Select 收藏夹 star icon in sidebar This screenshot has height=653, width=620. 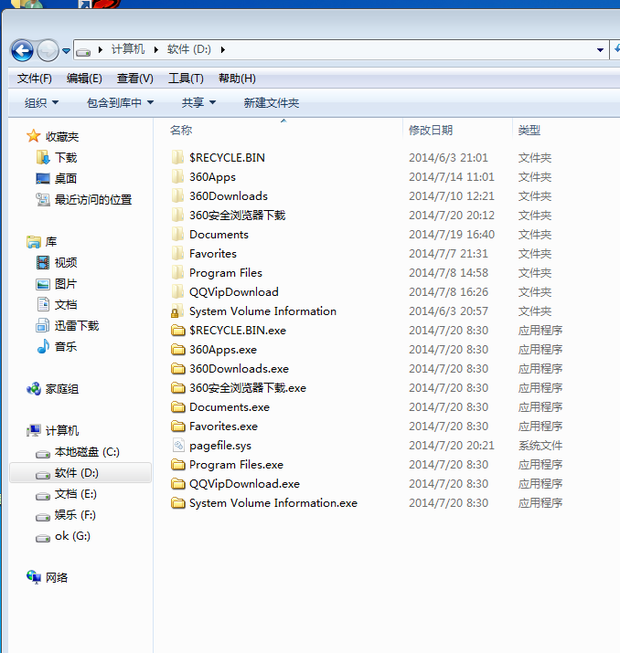(33, 136)
